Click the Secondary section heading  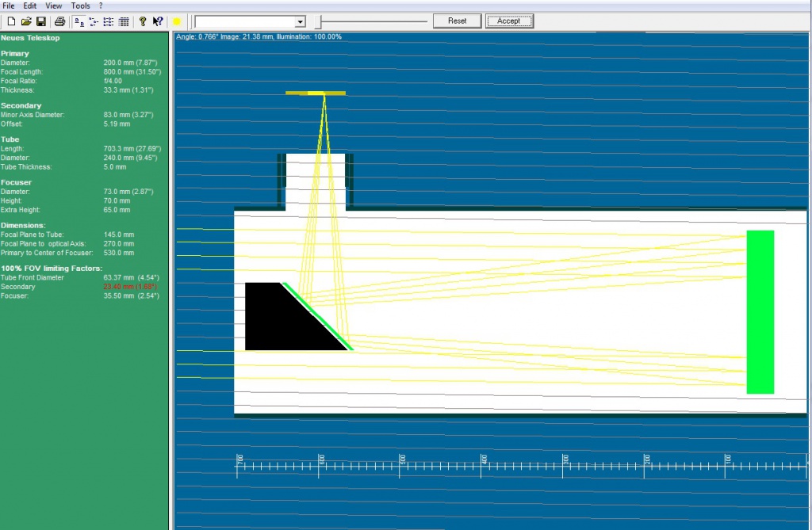(x=21, y=105)
